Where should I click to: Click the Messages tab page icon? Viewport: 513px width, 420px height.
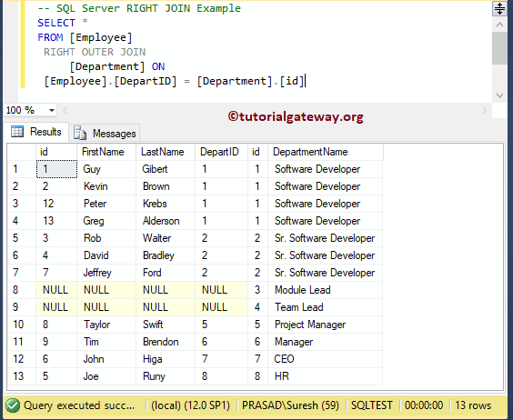80,133
